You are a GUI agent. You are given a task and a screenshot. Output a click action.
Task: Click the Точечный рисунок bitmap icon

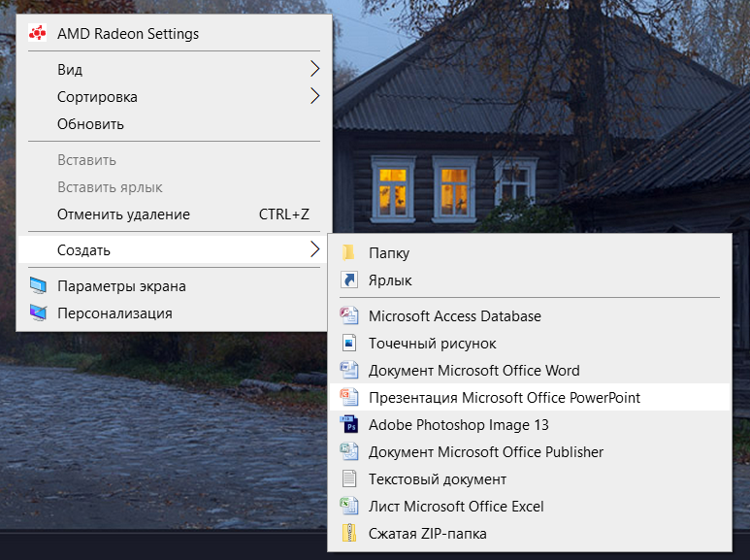click(349, 343)
